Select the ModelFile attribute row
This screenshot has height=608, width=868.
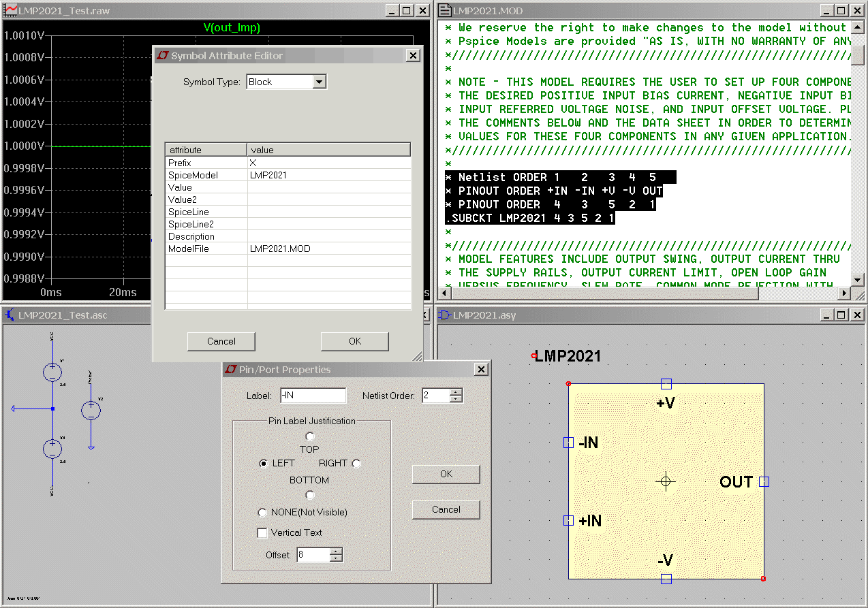coord(288,249)
